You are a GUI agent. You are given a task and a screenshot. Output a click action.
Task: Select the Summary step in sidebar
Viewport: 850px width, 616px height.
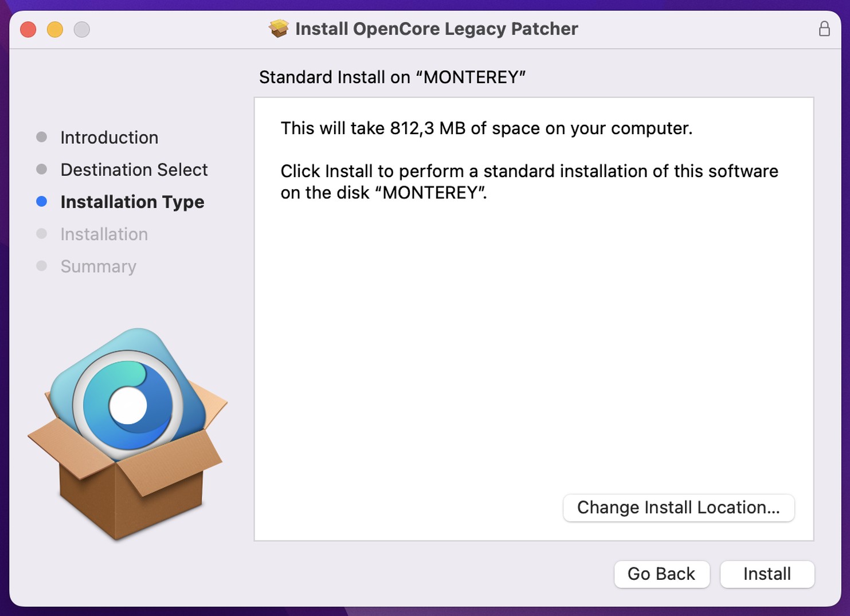(x=99, y=266)
